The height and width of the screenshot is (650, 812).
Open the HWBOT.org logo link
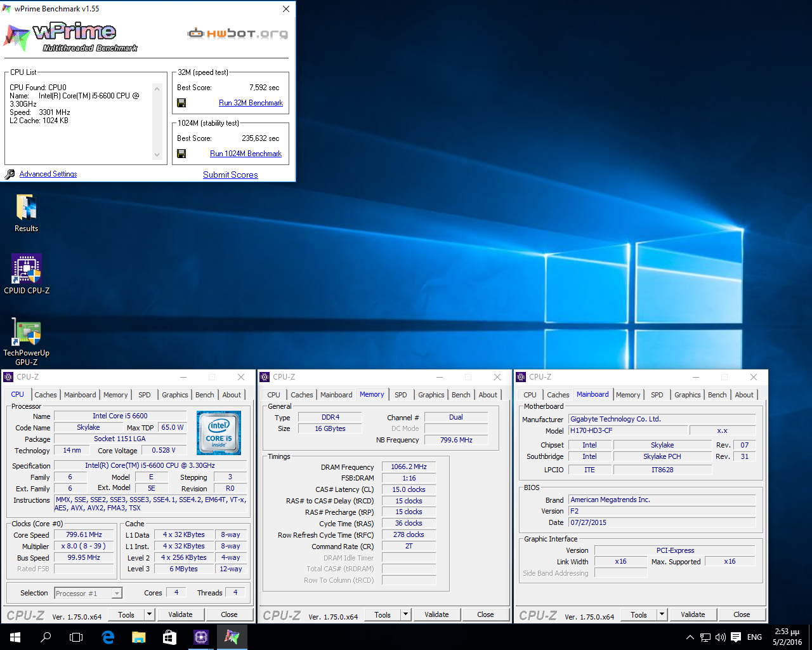(x=237, y=33)
